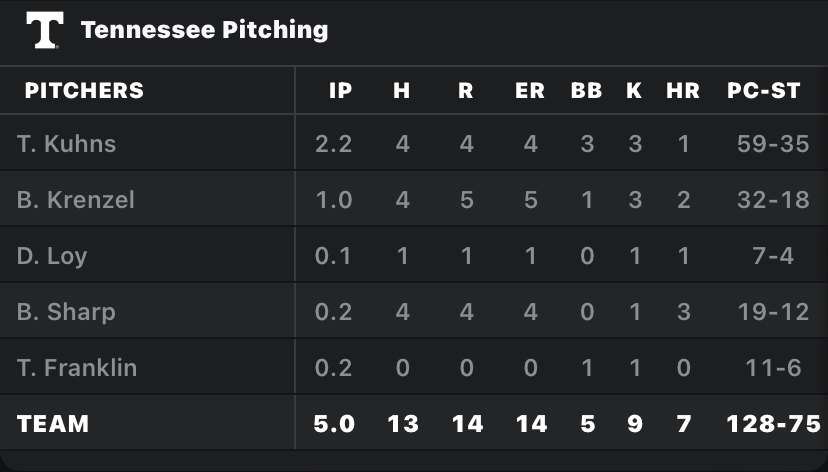Select pitcher T. Kuhns
Viewport: 828px width, 472px height.
66,143
